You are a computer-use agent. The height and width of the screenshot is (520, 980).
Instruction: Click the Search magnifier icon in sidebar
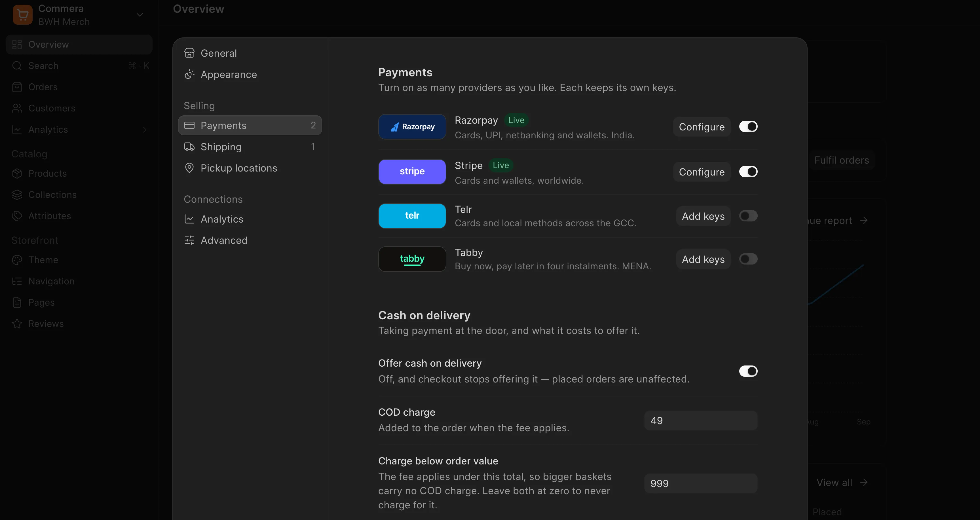(17, 65)
